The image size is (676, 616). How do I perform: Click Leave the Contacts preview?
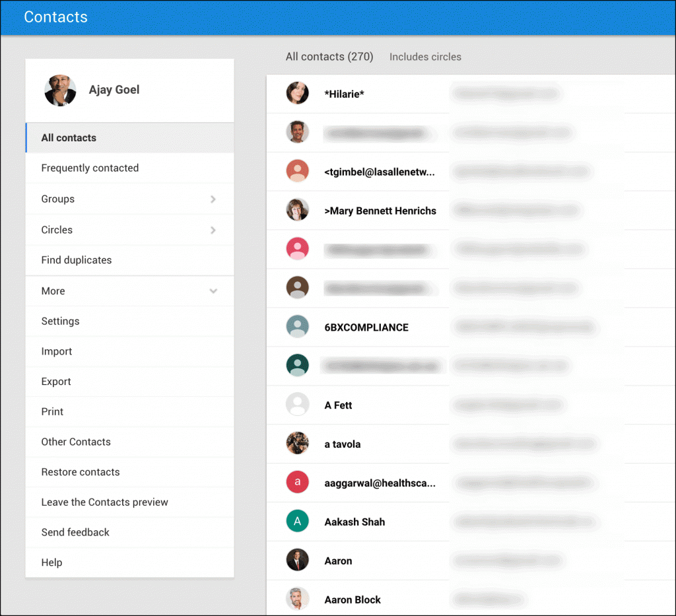point(104,502)
